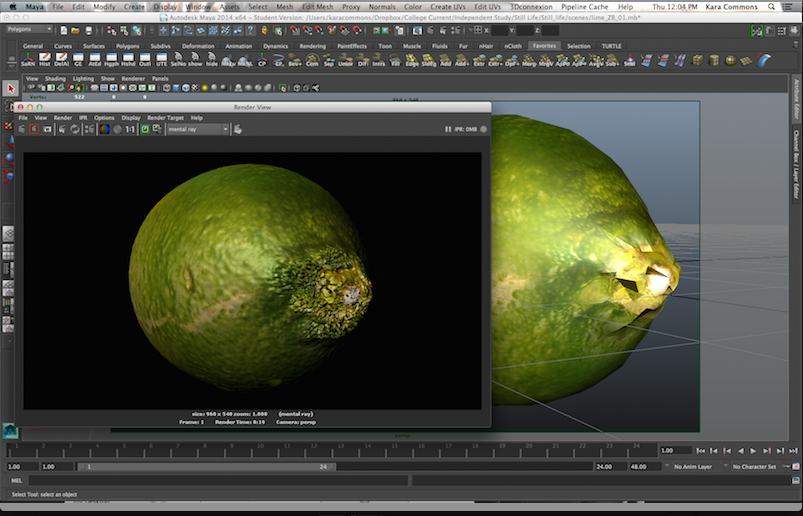This screenshot has width=803, height=516.
Task: Create polygon sphere from shelf
Action: [730, 59]
